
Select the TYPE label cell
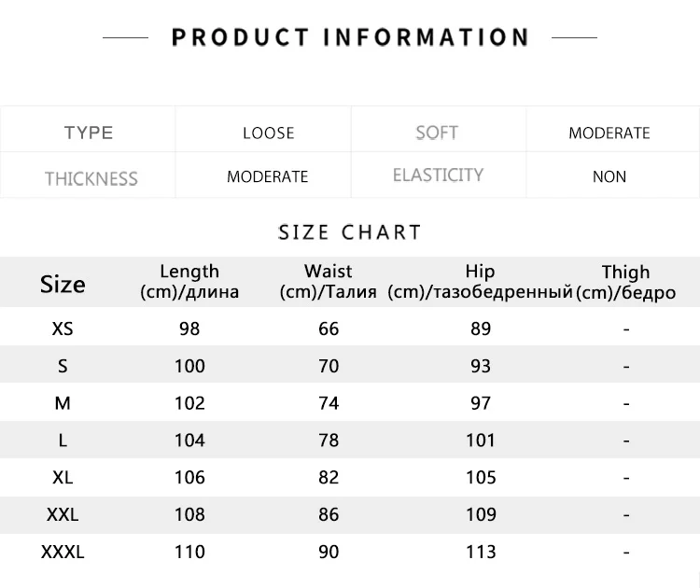(89, 133)
